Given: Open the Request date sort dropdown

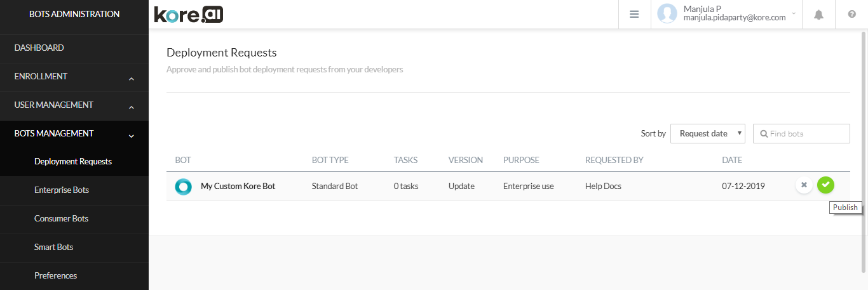Looking at the screenshot, I should [708, 133].
